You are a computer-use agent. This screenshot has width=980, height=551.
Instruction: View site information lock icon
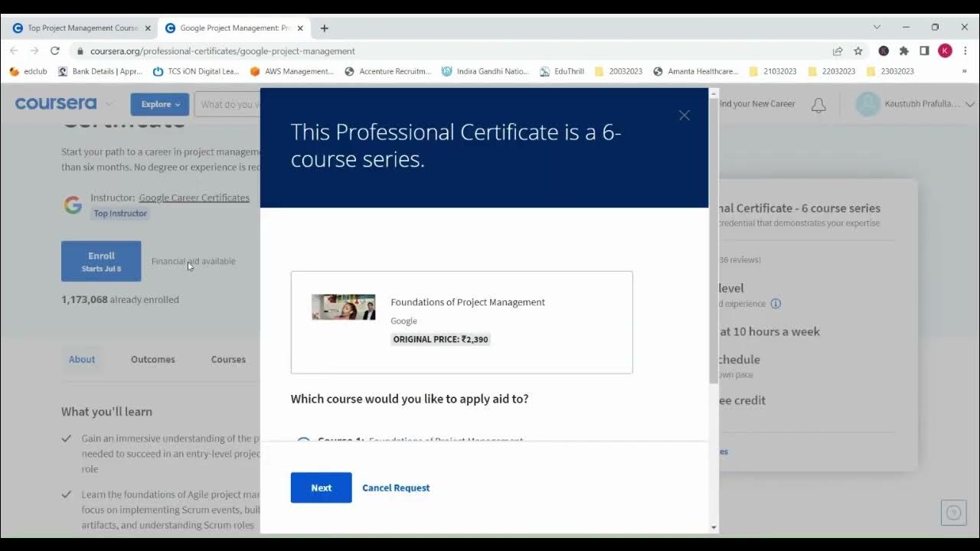(x=80, y=51)
